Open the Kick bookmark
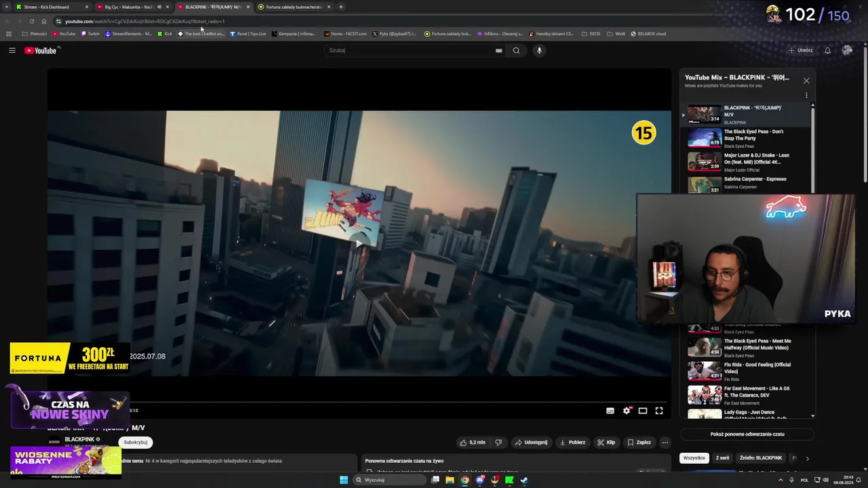 point(165,33)
